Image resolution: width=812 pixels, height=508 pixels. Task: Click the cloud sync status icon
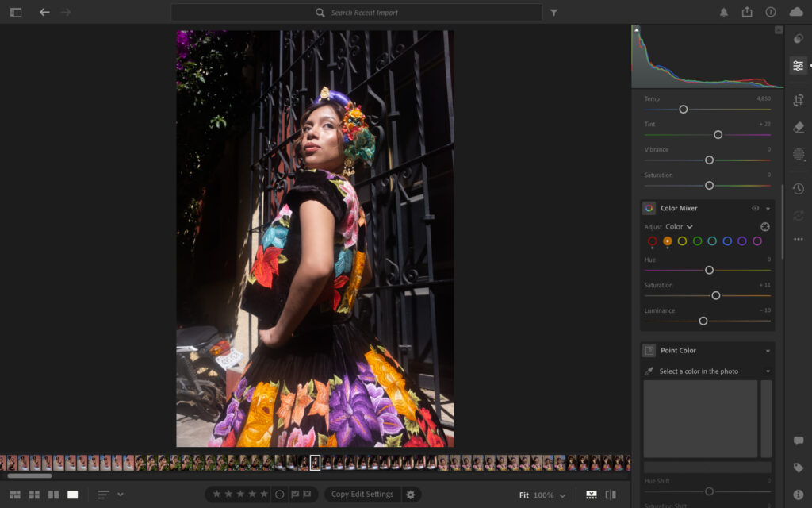(796, 12)
